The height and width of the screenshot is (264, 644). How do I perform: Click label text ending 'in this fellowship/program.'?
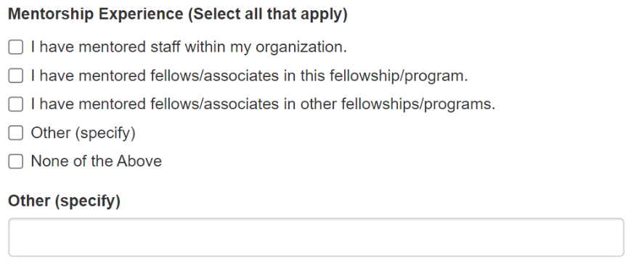tap(249, 76)
